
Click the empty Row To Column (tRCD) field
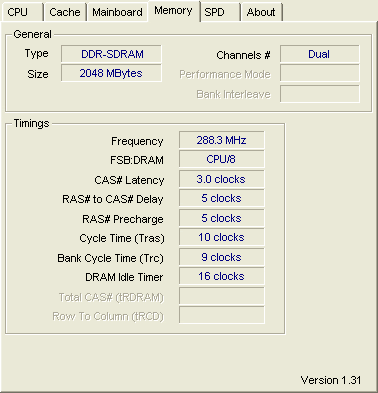tap(222, 315)
